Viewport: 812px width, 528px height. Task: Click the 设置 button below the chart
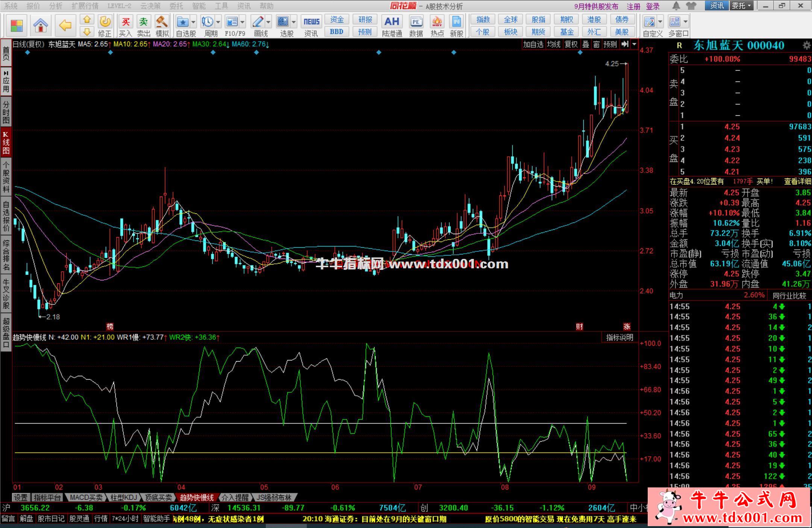point(21,498)
